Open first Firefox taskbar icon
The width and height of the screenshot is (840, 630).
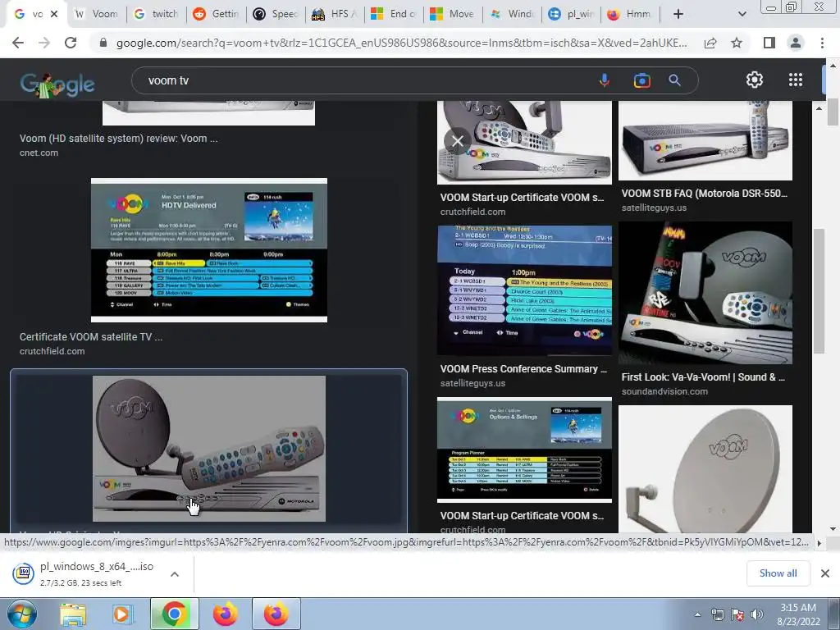click(x=225, y=614)
